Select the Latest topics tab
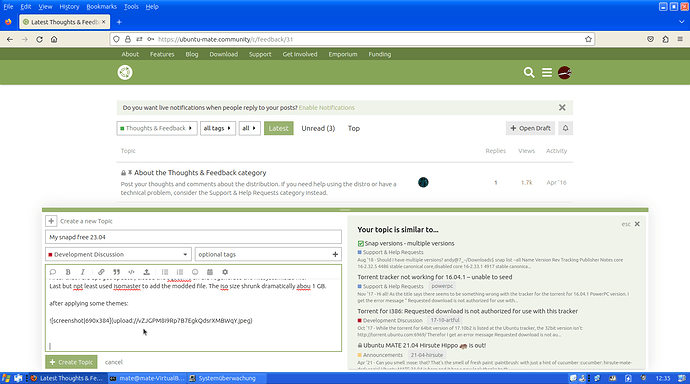Screen dimensions: 690x384 pyautogui.click(x=279, y=128)
